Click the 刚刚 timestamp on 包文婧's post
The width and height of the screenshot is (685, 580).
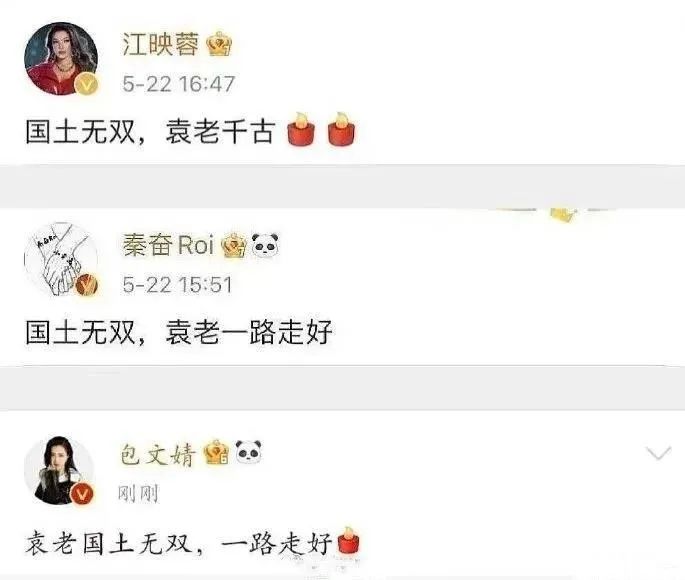click(138, 494)
